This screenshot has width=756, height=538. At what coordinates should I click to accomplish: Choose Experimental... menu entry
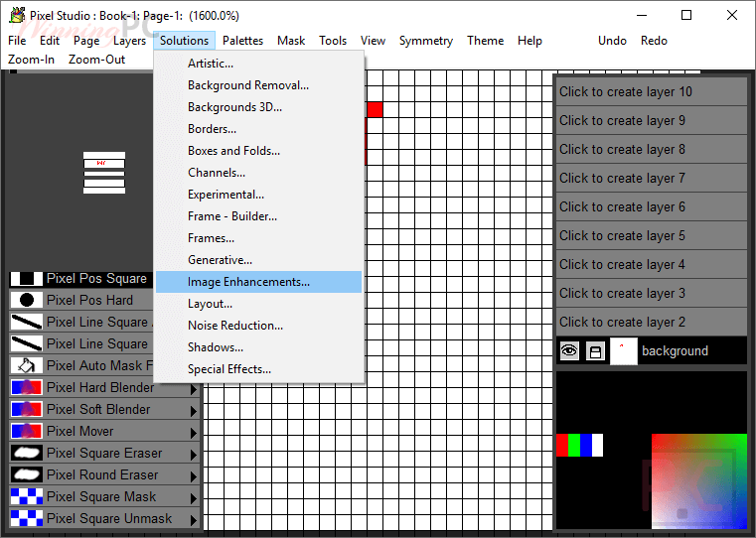(259, 195)
